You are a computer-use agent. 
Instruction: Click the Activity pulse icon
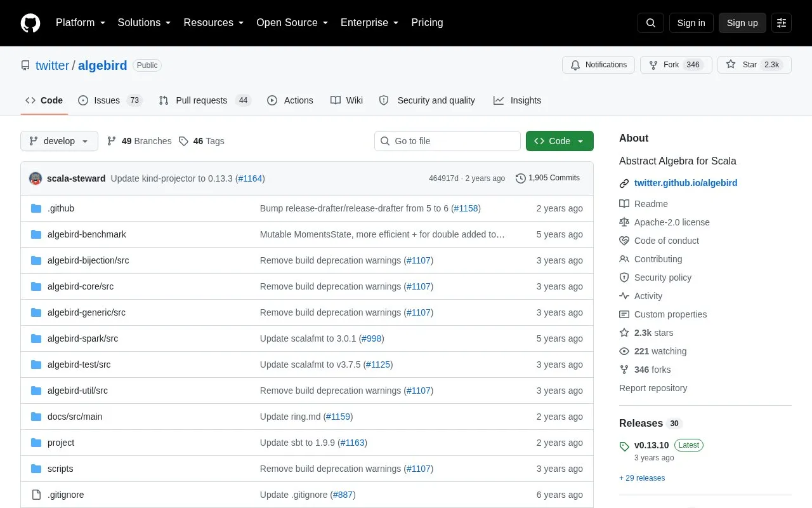pyautogui.click(x=624, y=296)
